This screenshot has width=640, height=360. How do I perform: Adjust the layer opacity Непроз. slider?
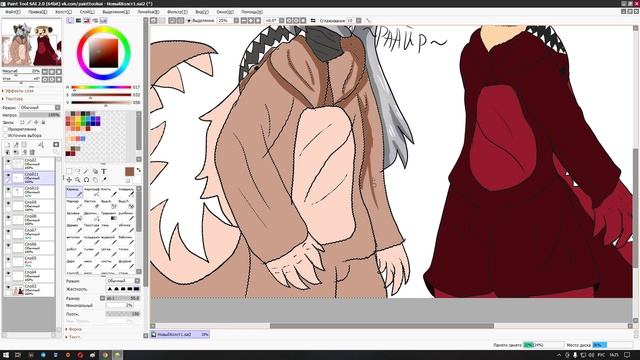(40, 115)
